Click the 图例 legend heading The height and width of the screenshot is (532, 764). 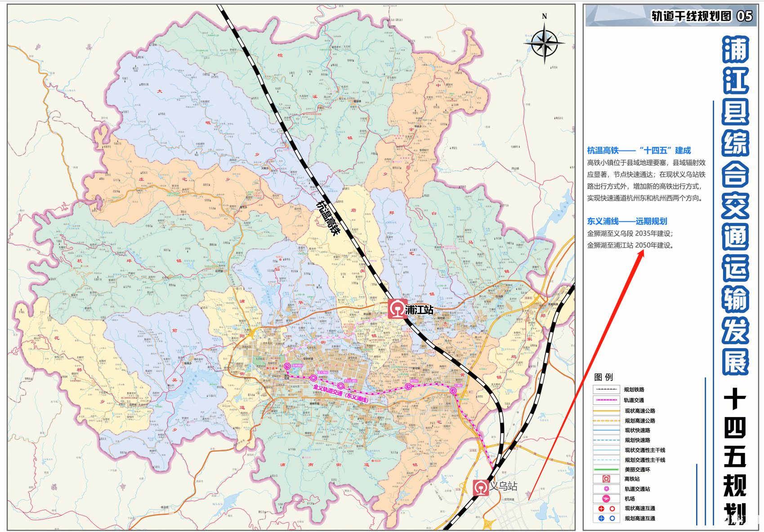(603, 377)
